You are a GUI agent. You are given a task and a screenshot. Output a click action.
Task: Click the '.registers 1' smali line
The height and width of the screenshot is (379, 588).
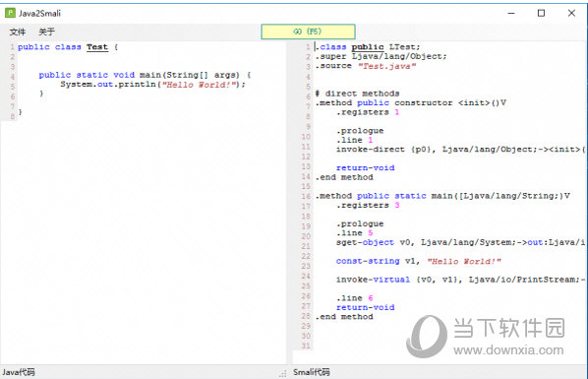pos(368,112)
